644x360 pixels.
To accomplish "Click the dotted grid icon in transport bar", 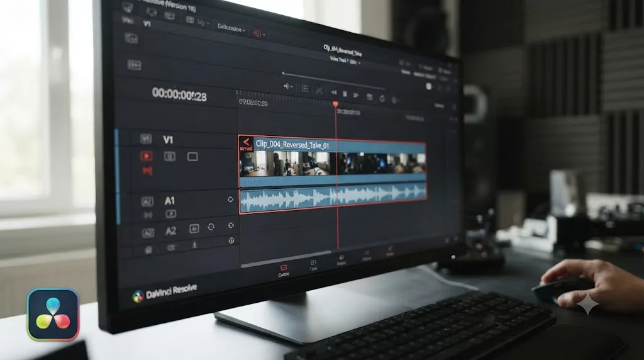I will pos(305,88).
